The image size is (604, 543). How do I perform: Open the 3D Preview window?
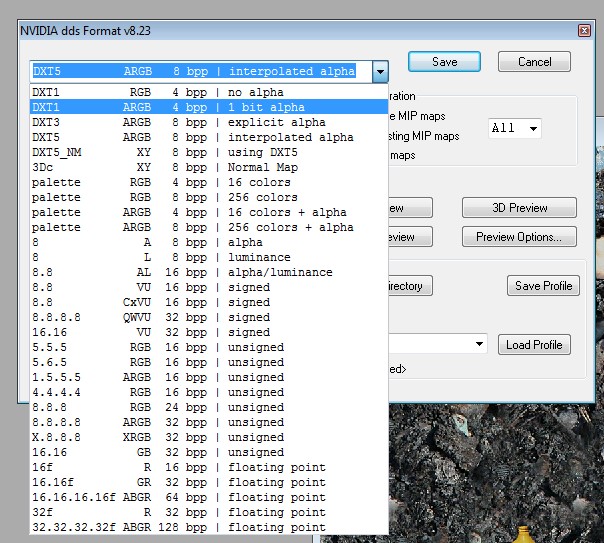[519, 208]
